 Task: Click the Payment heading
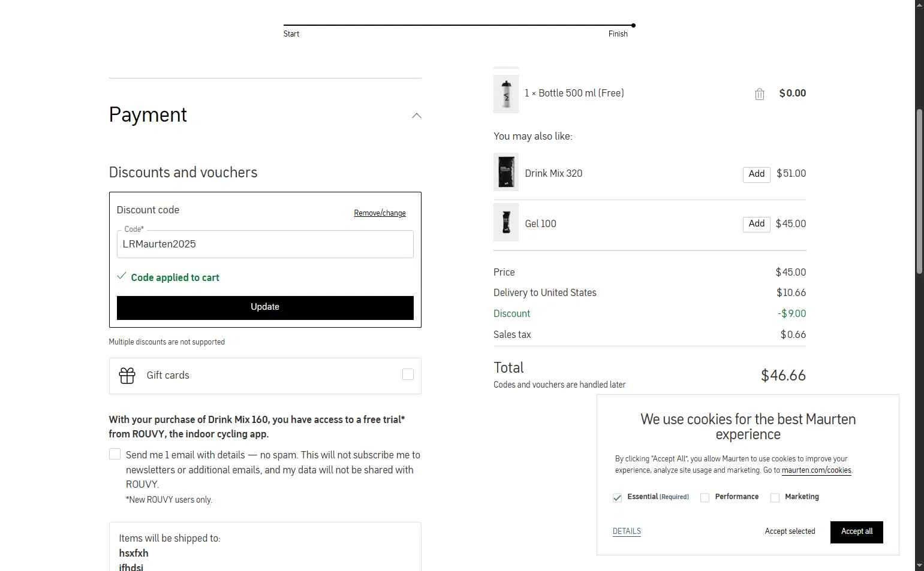tap(148, 114)
